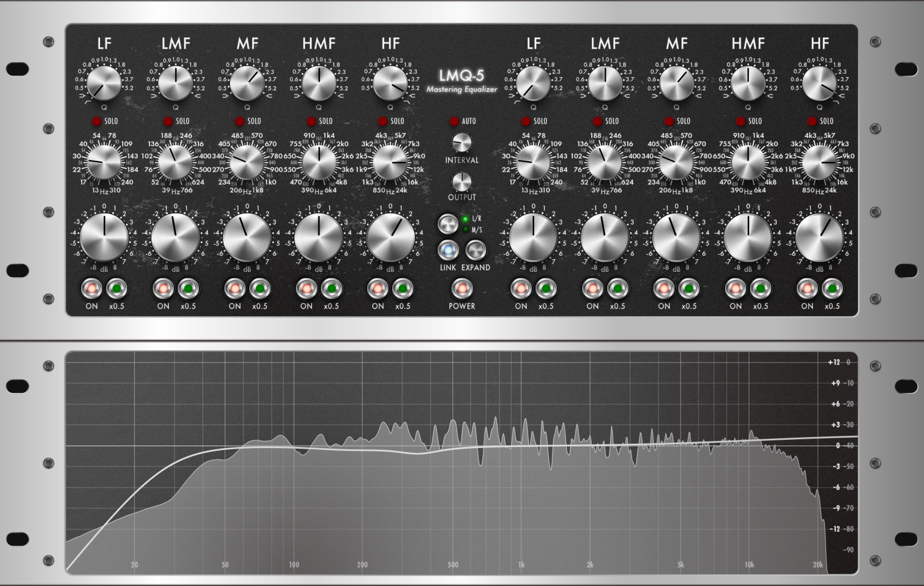Click the LINK button

tap(448, 250)
